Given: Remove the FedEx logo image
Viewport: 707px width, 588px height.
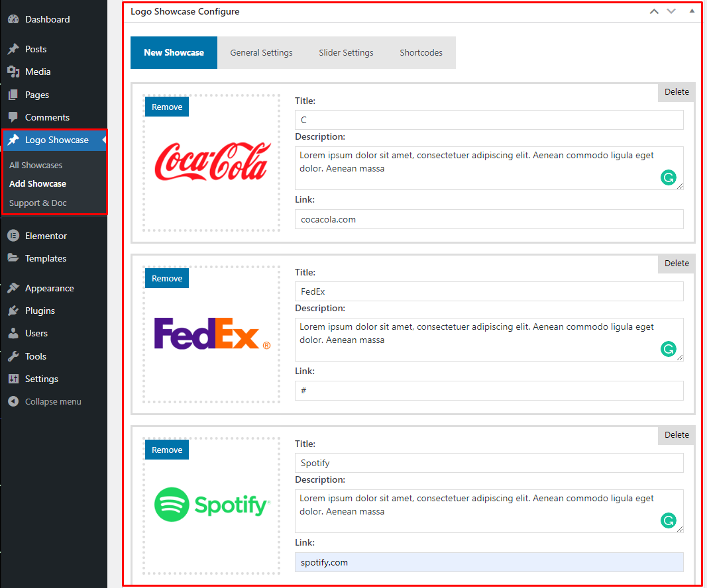Looking at the screenshot, I should coord(167,279).
